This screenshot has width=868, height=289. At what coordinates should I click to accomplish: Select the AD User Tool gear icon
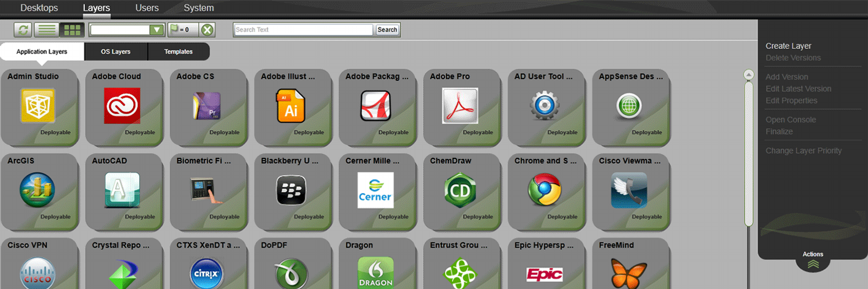[545, 106]
